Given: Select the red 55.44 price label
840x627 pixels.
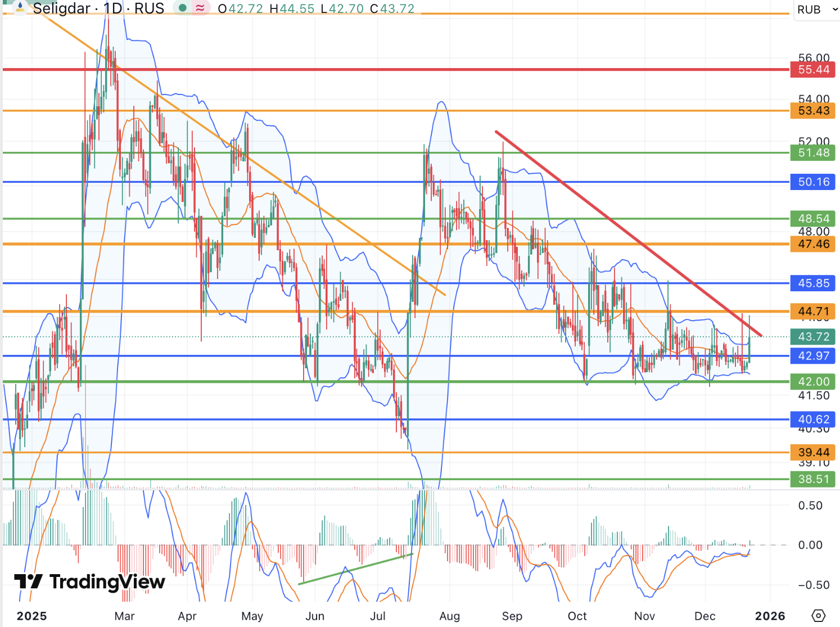Looking at the screenshot, I should pos(813,70).
